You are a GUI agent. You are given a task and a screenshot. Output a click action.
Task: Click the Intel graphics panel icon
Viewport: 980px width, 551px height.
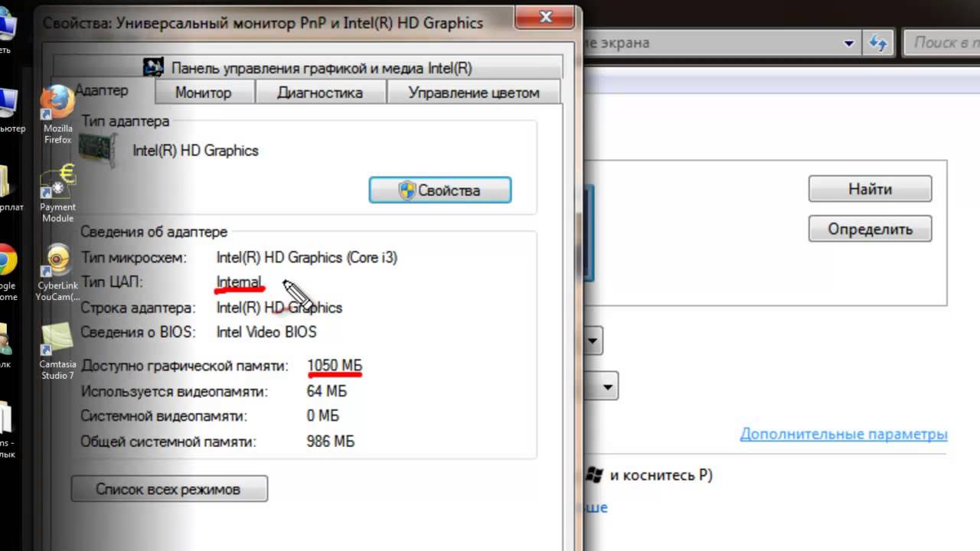(x=153, y=67)
